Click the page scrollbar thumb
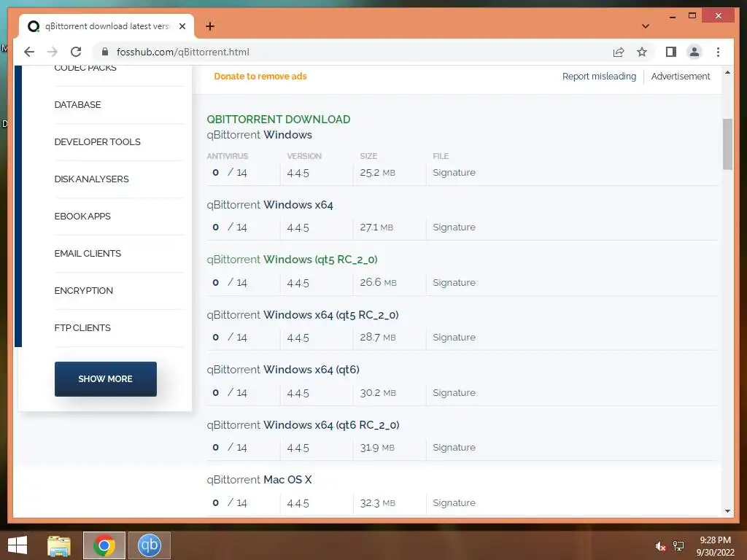The width and height of the screenshot is (747, 560). click(x=727, y=144)
